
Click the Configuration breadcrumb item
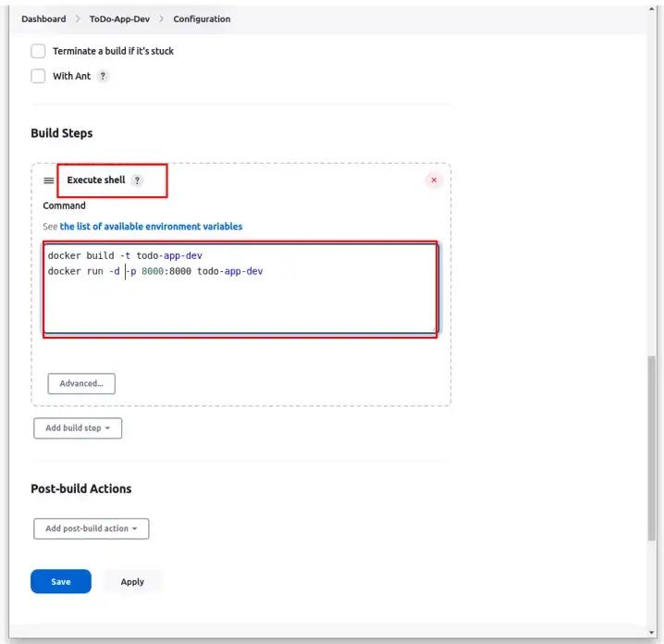click(x=202, y=19)
